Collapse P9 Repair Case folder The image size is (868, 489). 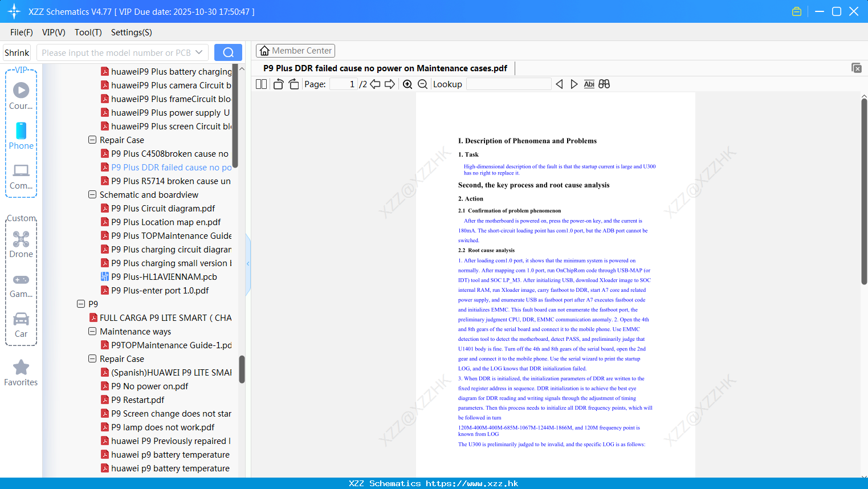(x=92, y=358)
